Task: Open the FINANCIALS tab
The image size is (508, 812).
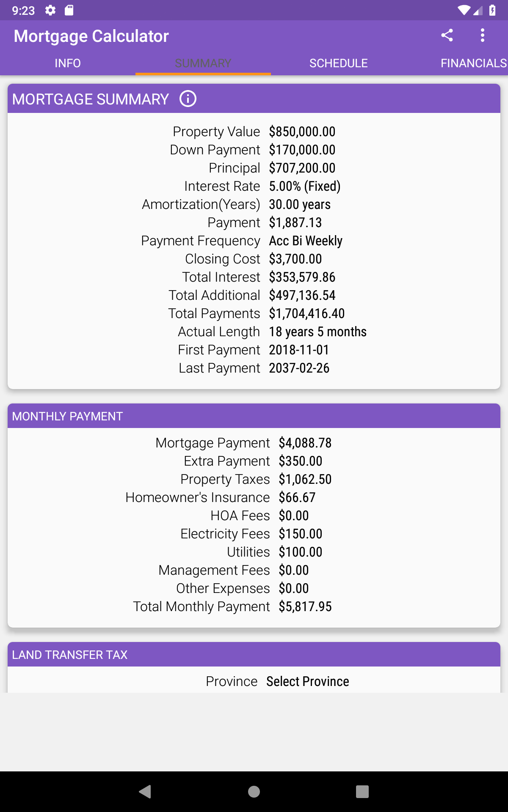Action: coord(473,63)
